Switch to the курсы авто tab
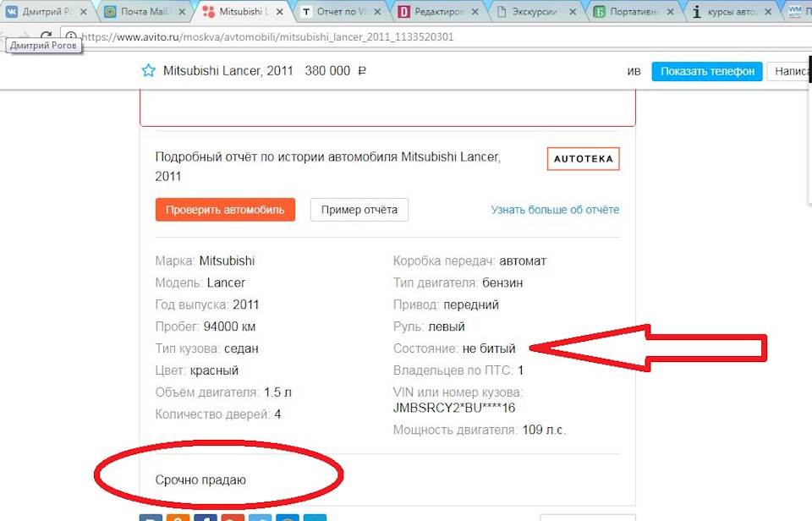 (x=731, y=11)
